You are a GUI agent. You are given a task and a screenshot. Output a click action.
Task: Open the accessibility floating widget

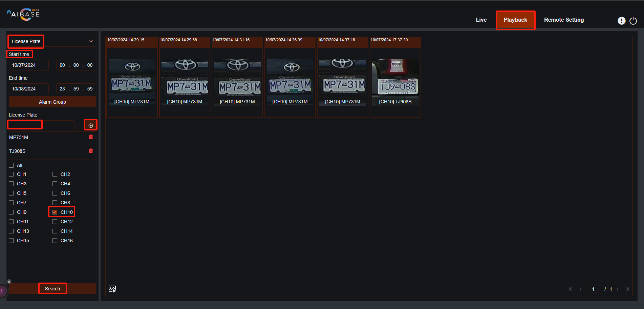tap(2, 291)
